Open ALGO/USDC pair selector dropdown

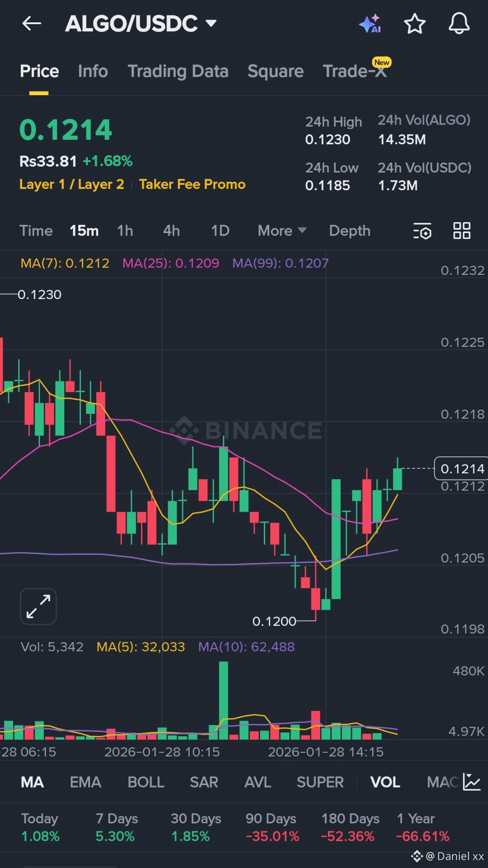tap(141, 23)
